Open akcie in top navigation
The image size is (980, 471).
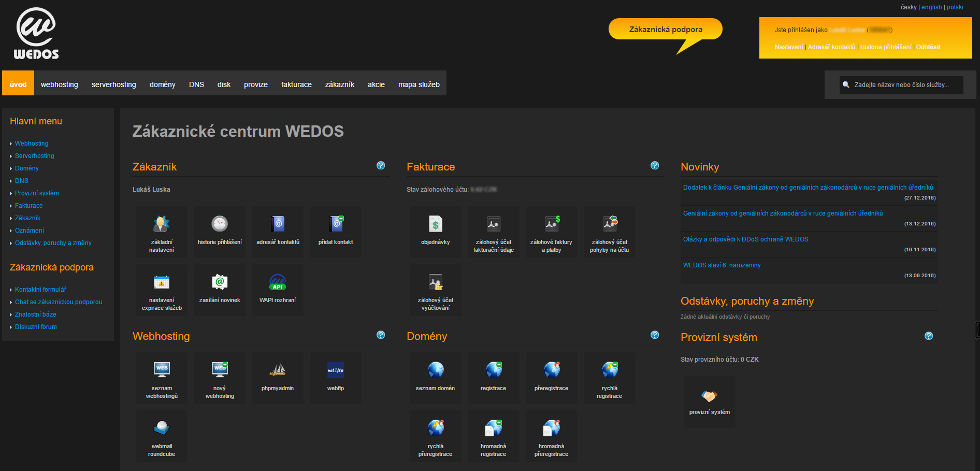[376, 84]
